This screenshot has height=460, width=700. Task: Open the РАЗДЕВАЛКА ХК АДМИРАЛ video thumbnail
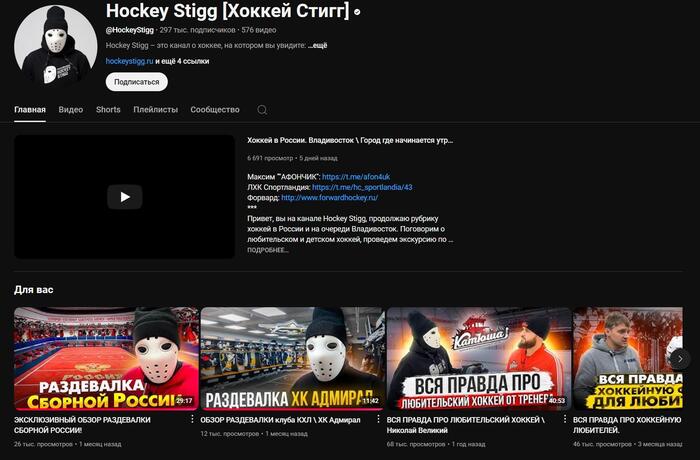tap(292, 359)
